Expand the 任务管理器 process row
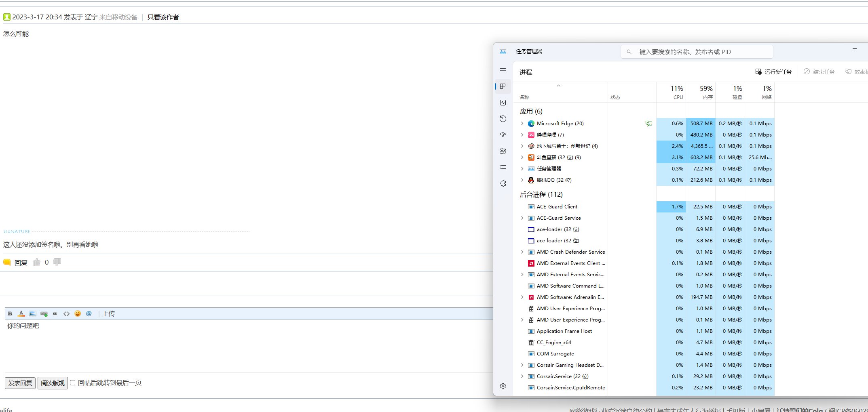Screen dimensions: 868x412 pos(522,169)
